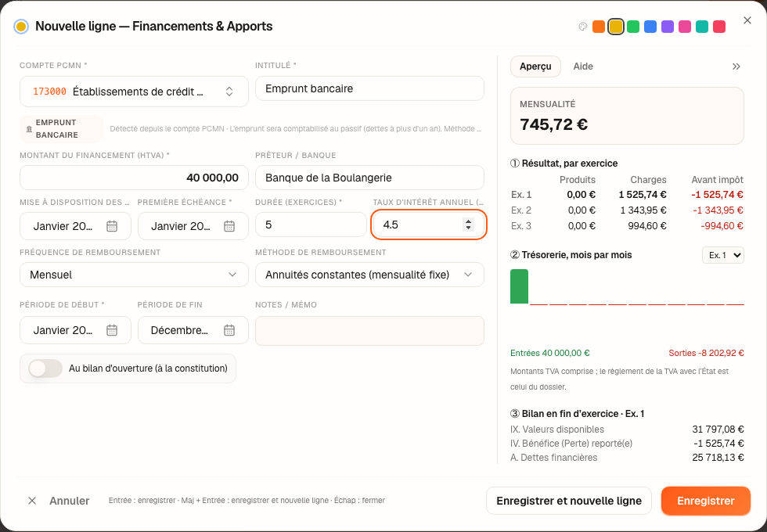
Task: Toggle Au bilan d'ouverture switch
Action: [45, 368]
